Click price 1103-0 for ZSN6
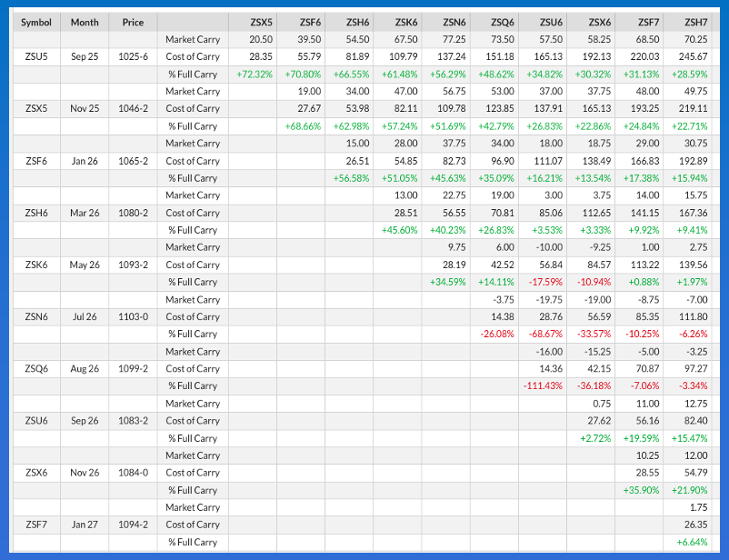729x560 pixels. pyautogui.click(x=133, y=316)
